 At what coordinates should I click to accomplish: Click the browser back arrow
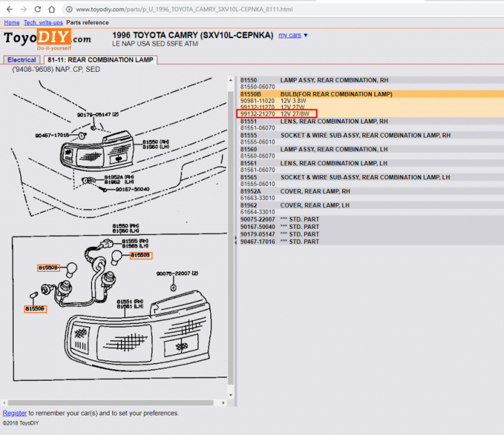point(9,9)
